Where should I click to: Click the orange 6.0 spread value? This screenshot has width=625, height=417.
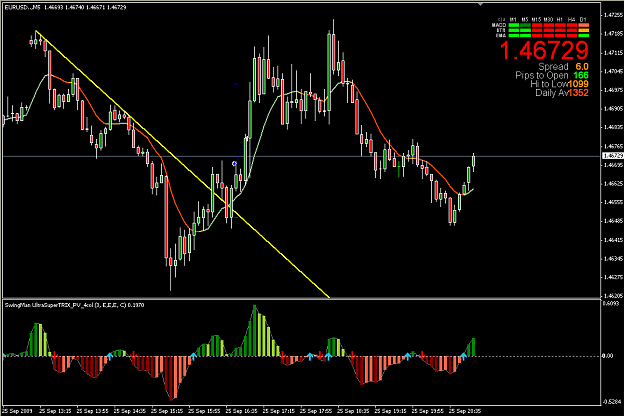(x=582, y=67)
